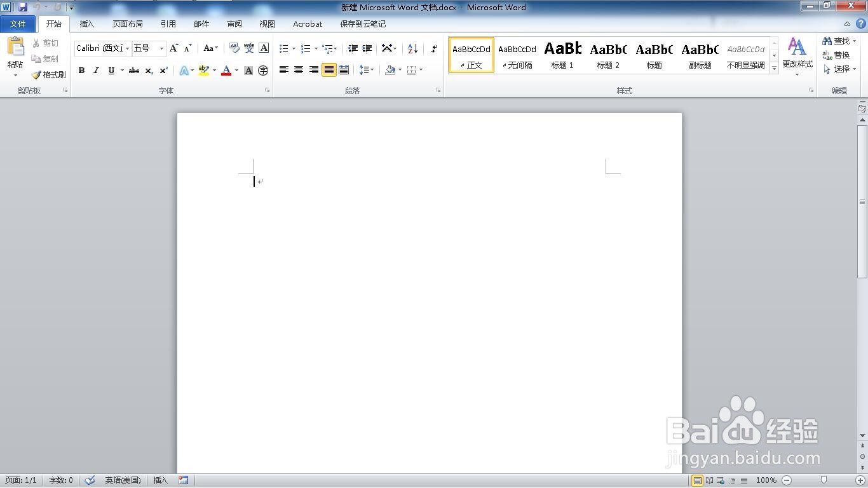
Task: Clear formatting with the eraser icon
Action: pos(234,48)
